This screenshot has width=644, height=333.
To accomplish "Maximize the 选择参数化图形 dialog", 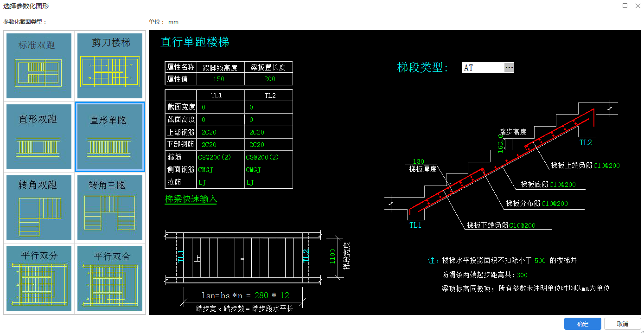I will (x=625, y=6).
